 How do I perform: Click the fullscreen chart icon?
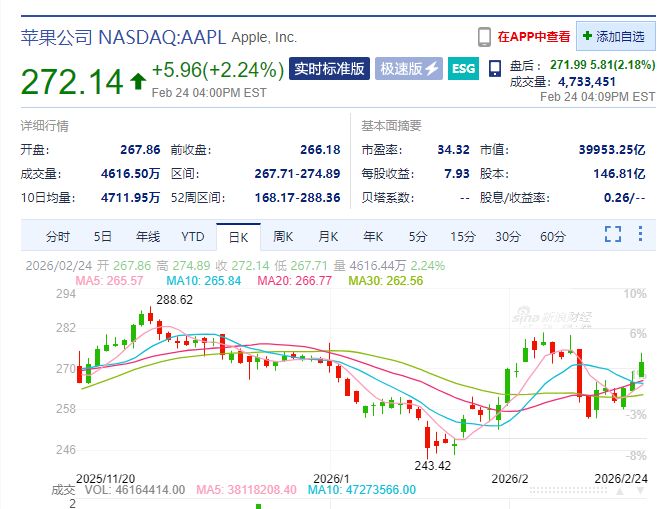(614, 235)
